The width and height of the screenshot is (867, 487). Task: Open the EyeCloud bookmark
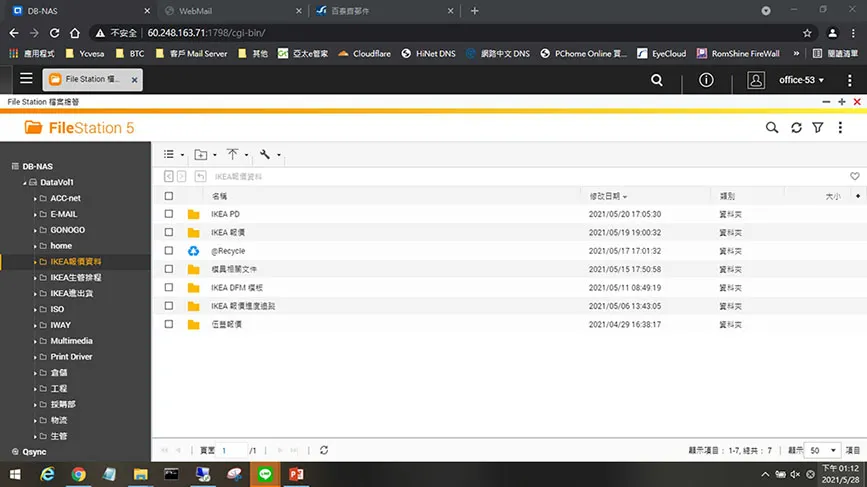[661, 54]
